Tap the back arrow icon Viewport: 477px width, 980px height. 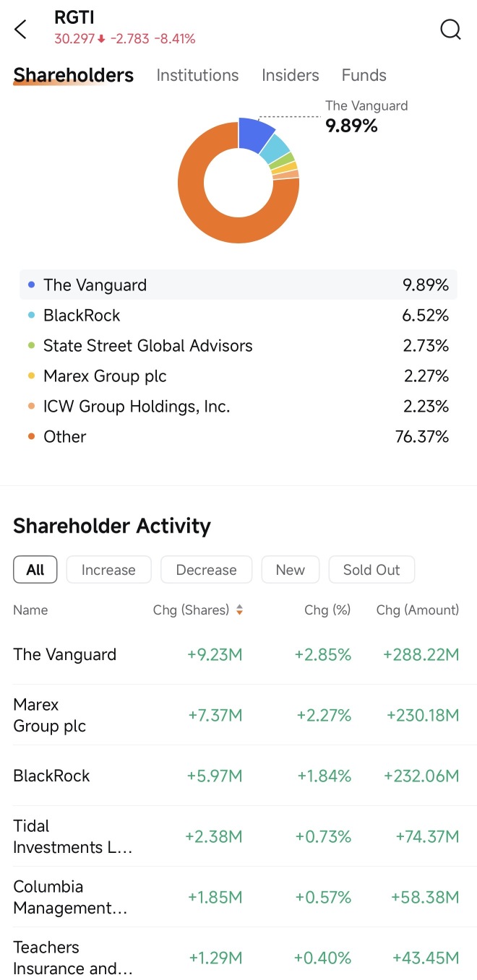pyautogui.click(x=20, y=30)
